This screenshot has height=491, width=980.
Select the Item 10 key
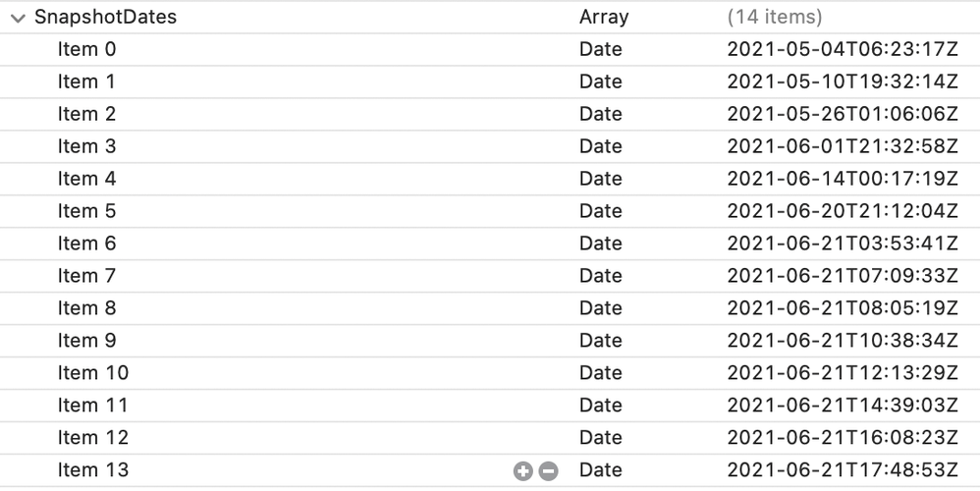93,373
